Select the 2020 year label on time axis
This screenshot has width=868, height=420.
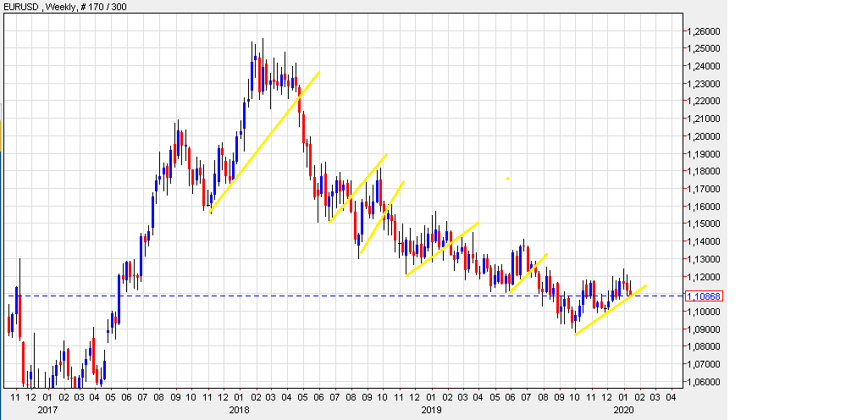(x=622, y=410)
